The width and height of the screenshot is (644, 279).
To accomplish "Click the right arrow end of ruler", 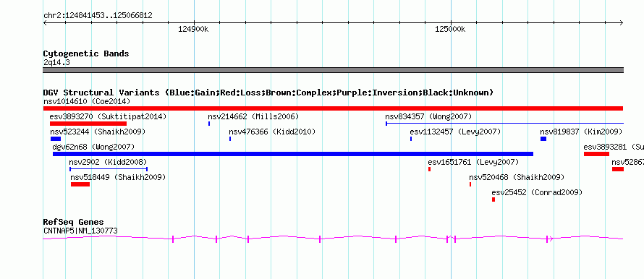I will point(621,22).
